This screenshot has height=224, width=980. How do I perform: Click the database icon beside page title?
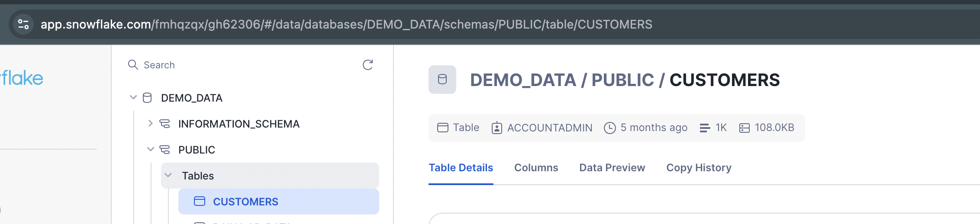point(442,80)
